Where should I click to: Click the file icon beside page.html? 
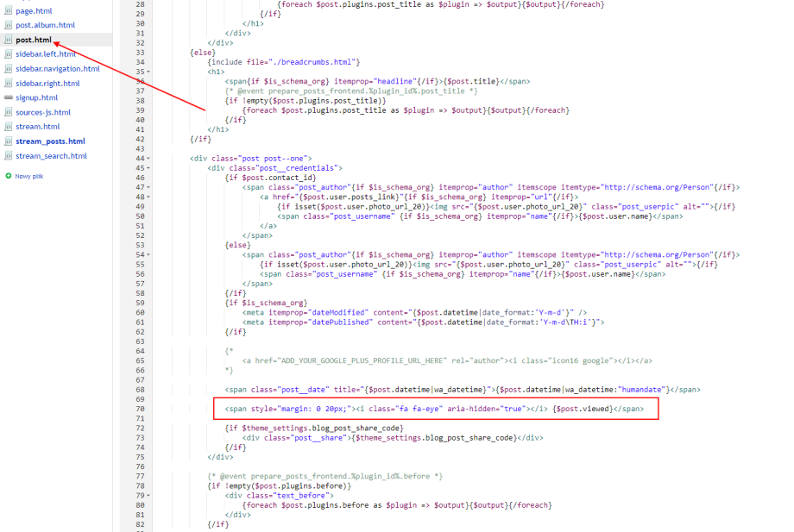(9, 10)
